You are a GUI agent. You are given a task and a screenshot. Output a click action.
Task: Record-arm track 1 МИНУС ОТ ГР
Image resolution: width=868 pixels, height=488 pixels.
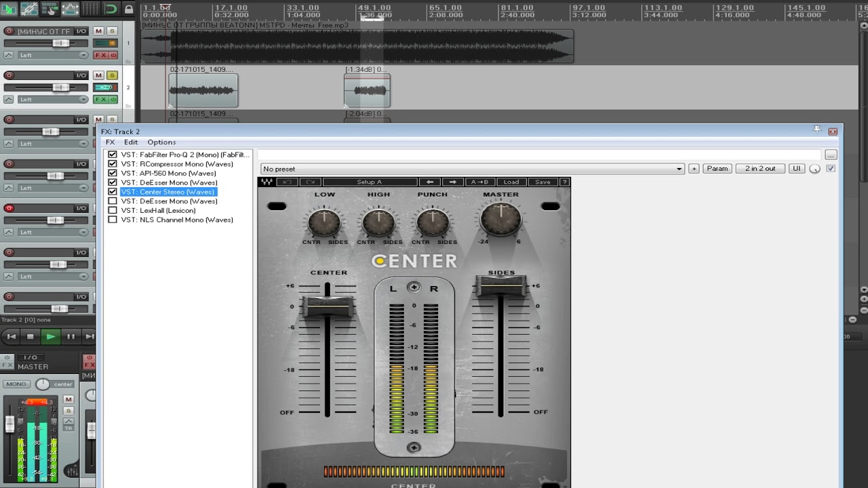(x=9, y=31)
